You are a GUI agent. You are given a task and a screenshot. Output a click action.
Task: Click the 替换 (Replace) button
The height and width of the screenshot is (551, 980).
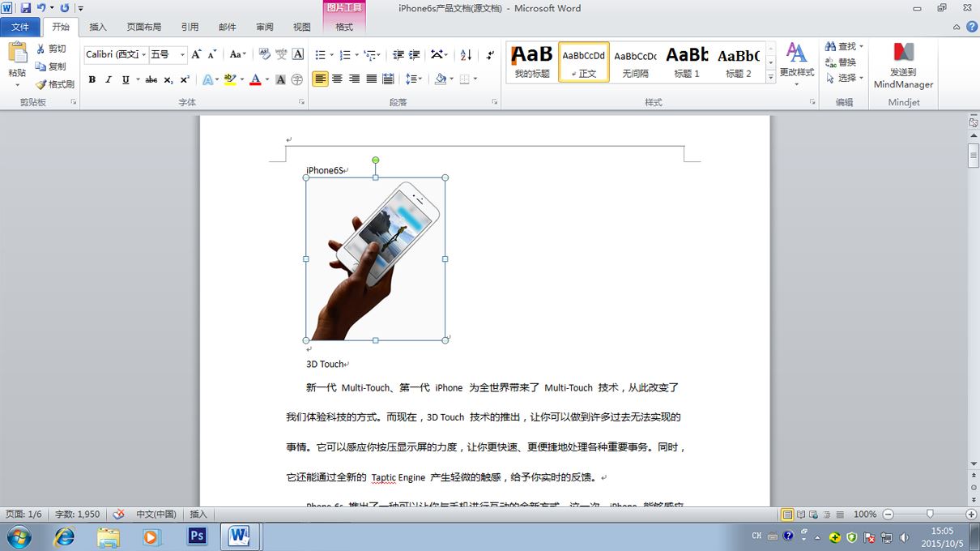coord(841,62)
